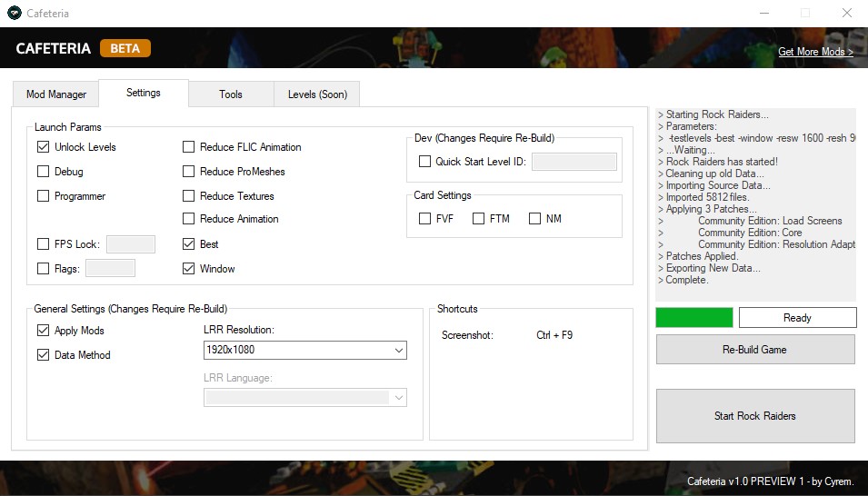Minimize the Cafeteria window
Image resolution: width=868 pixels, height=496 pixels.
click(764, 13)
